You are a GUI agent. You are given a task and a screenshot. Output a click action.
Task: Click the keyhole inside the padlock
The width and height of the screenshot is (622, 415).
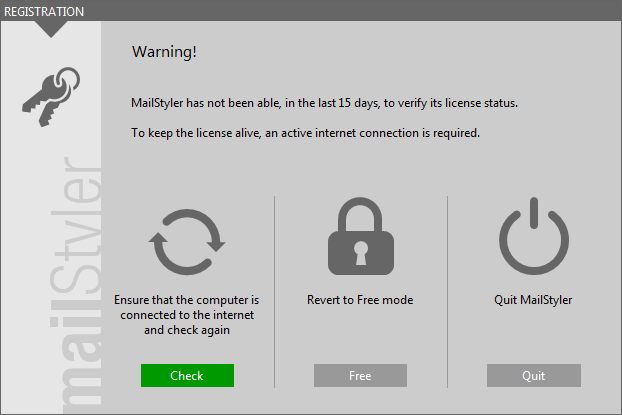(361, 253)
